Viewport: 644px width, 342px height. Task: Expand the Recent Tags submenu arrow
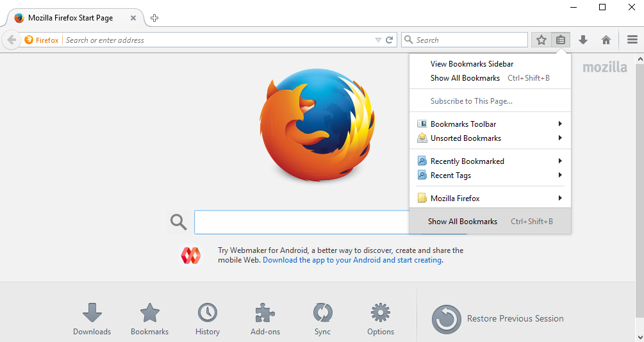click(x=560, y=175)
